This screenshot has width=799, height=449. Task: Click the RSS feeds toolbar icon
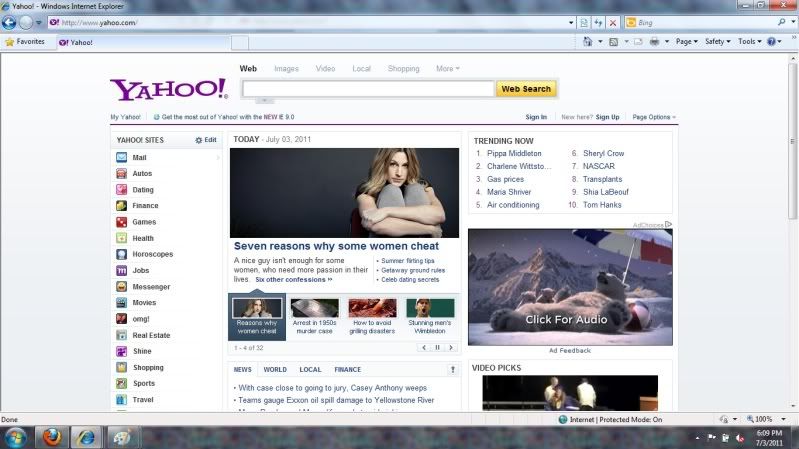point(614,42)
